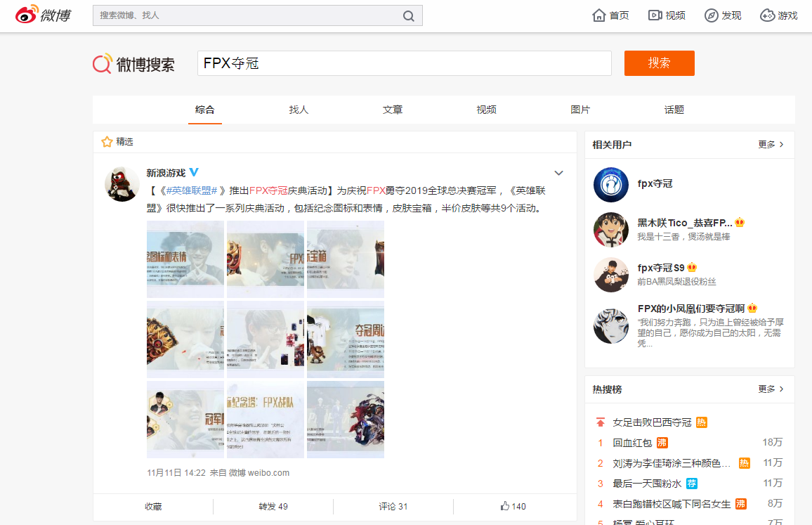Select the 综合 tab
This screenshot has height=525, width=812.
coord(205,110)
